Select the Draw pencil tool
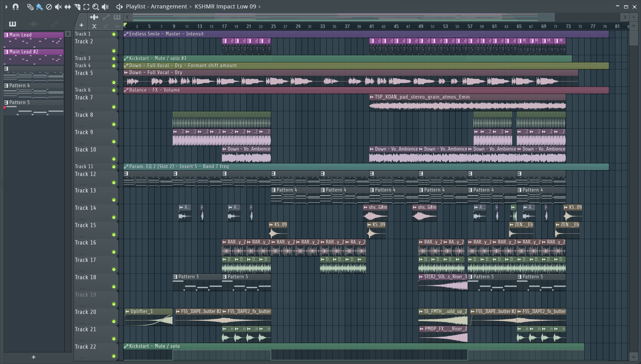Viewport: 641px width, 364px height. 30,7
